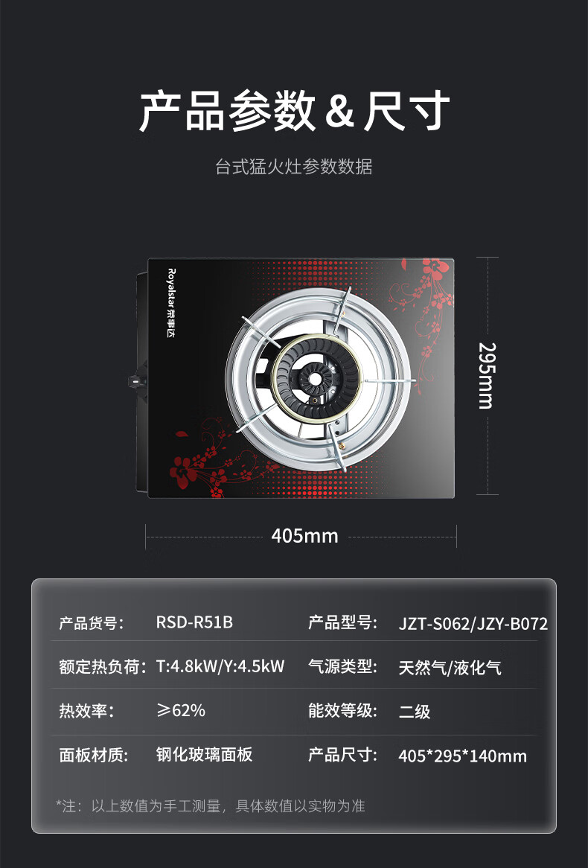Select the 台式猛火灶参数数据 subtitle
588x868 pixels.
294,166
